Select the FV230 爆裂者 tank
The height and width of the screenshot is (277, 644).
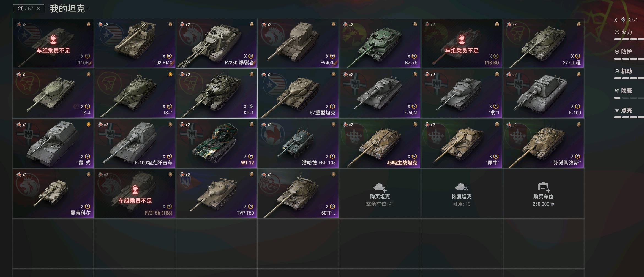click(x=217, y=43)
